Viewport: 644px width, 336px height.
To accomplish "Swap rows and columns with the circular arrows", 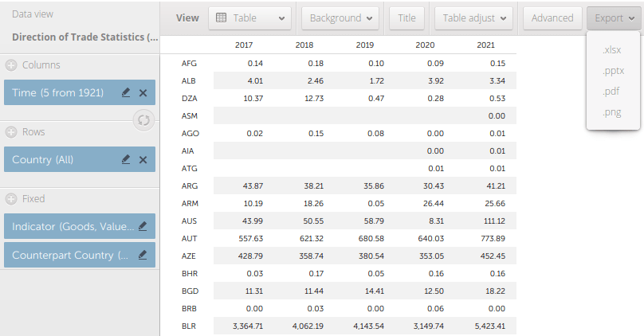I will pyautogui.click(x=144, y=120).
